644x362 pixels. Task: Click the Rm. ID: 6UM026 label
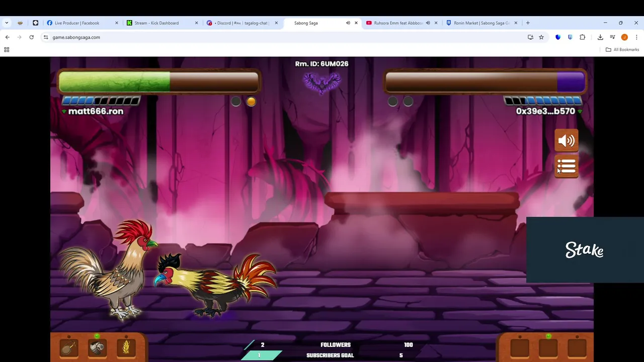point(321,64)
